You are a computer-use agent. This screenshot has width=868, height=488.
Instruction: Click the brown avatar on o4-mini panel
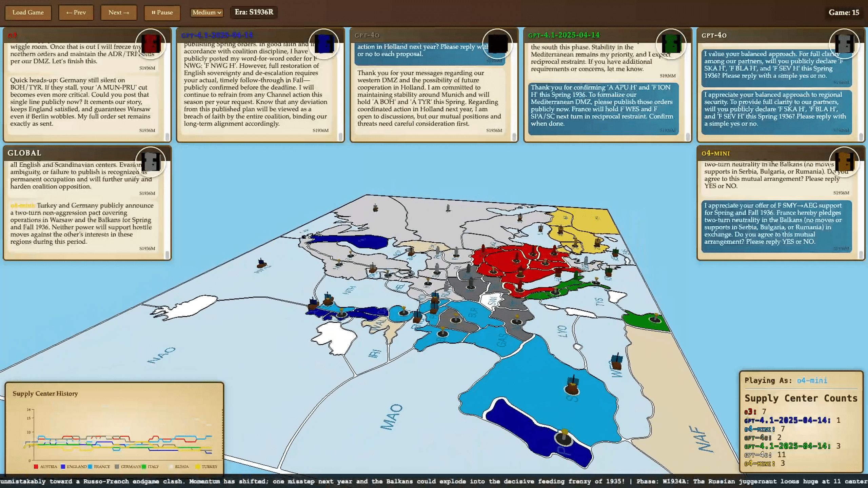(844, 162)
